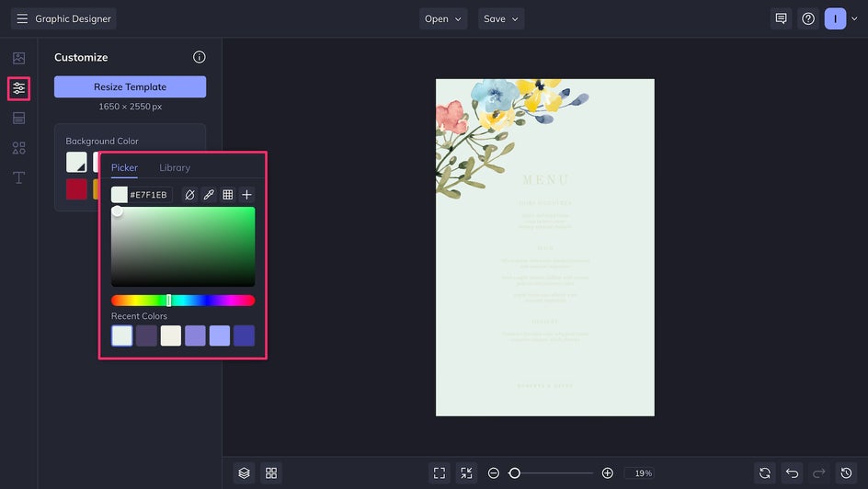The width and height of the screenshot is (868, 489).
Task: Zoom out with the minus icon
Action: pyautogui.click(x=494, y=473)
